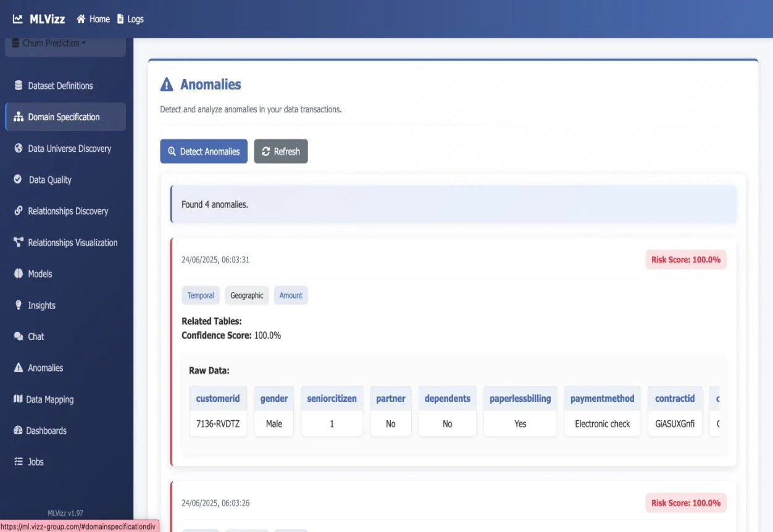The height and width of the screenshot is (532, 773).
Task: Click the Home house icon
Action: pos(81,19)
